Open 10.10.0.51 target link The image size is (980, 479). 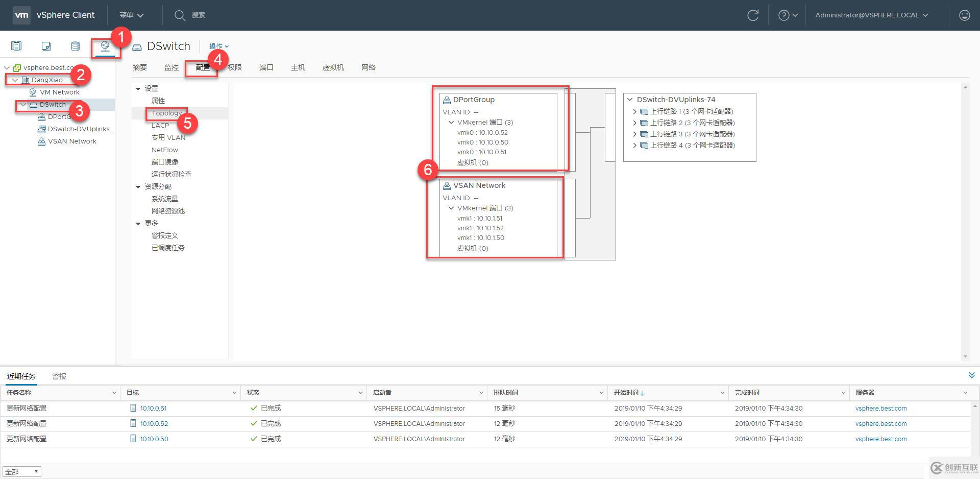[154, 408]
